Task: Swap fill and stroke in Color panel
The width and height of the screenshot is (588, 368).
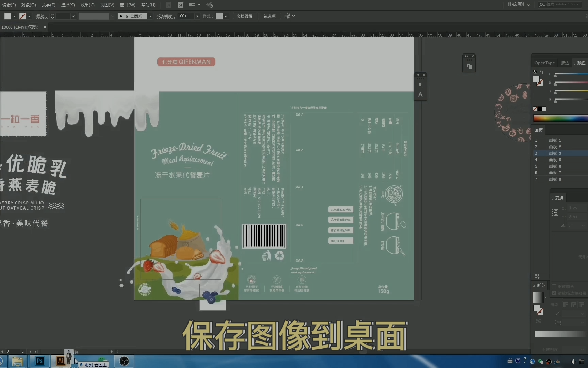Action: (541, 72)
